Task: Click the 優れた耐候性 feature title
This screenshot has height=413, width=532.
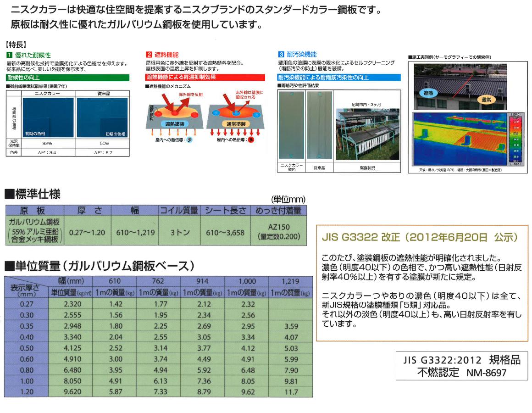Action: click(x=33, y=55)
